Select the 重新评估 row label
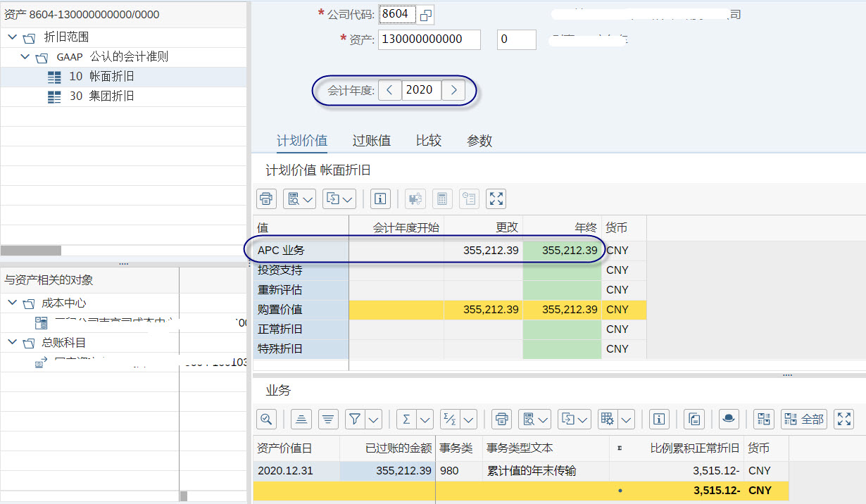 (x=301, y=290)
